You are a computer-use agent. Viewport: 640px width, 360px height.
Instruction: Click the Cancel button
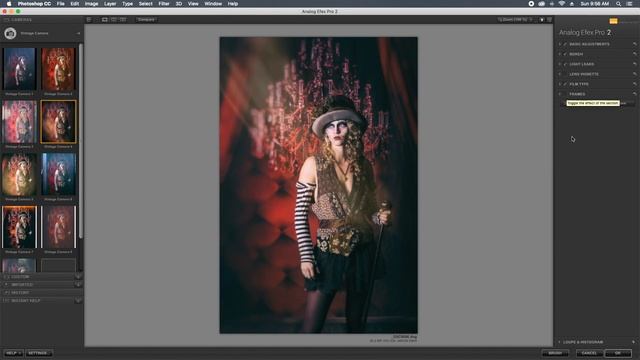click(589, 353)
